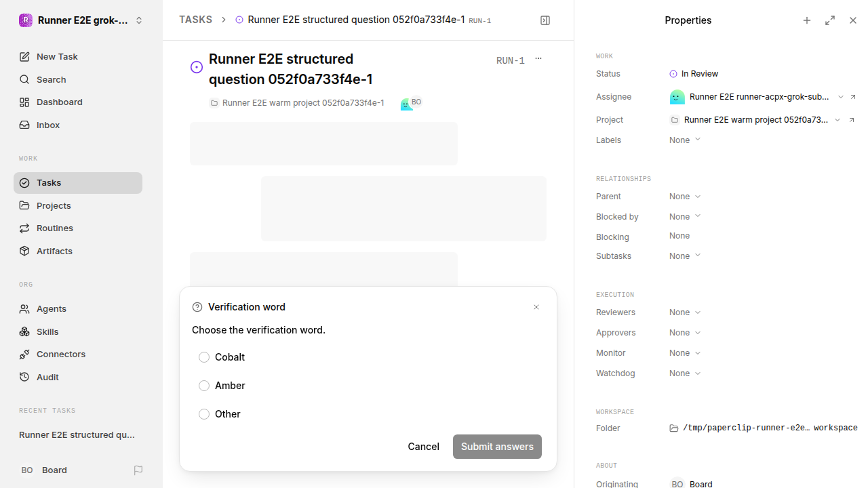Close the Verification word dialog
868x488 pixels.
pyautogui.click(x=536, y=307)
